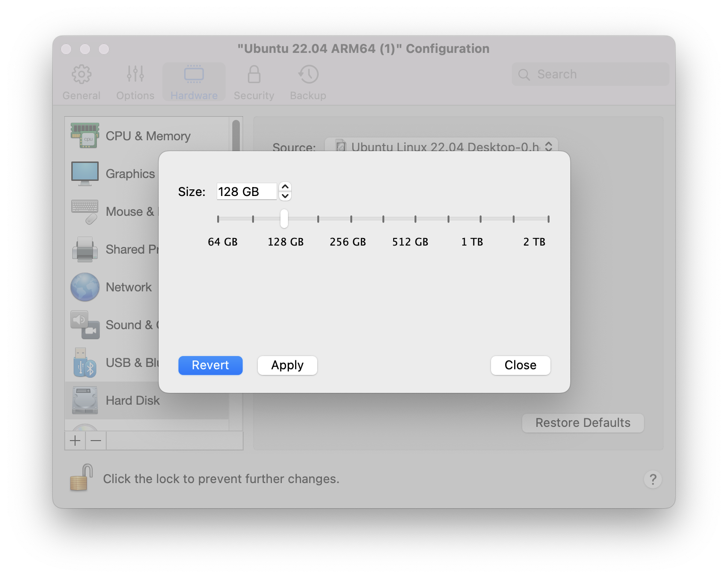728x578 pixels.
Task: Open help with the question mark button
Action: (x=652, y=479)
